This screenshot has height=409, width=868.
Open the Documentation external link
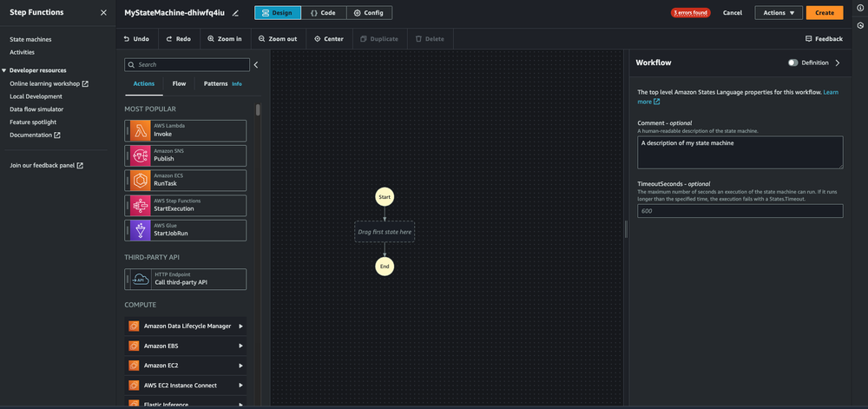pyautogui.click(x=35, y=135)
